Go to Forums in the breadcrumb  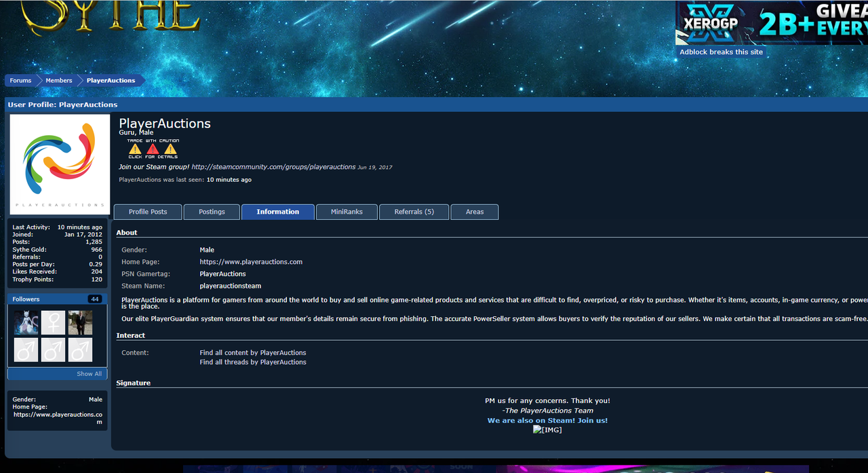[x=20, y=80]
